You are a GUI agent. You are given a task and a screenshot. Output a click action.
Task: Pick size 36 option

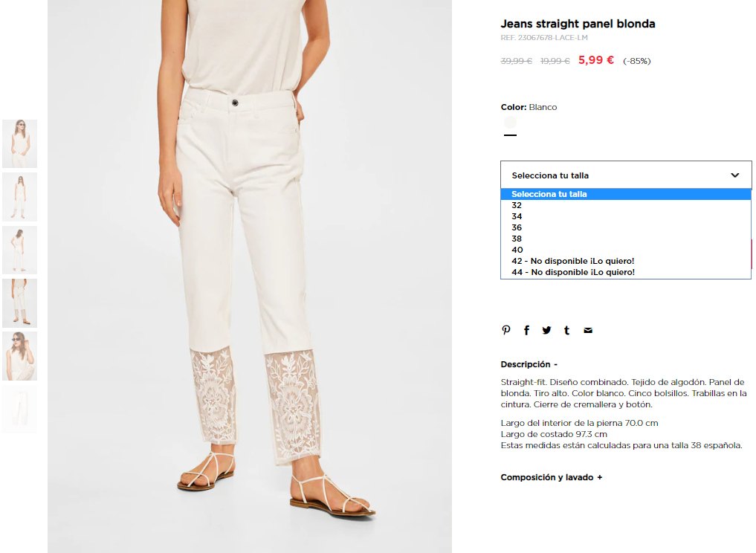coord(626,227)
